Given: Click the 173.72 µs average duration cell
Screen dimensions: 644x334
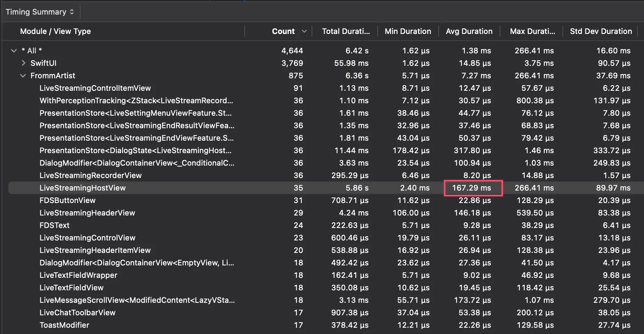Looking at the screenshot, I should 473,300.
